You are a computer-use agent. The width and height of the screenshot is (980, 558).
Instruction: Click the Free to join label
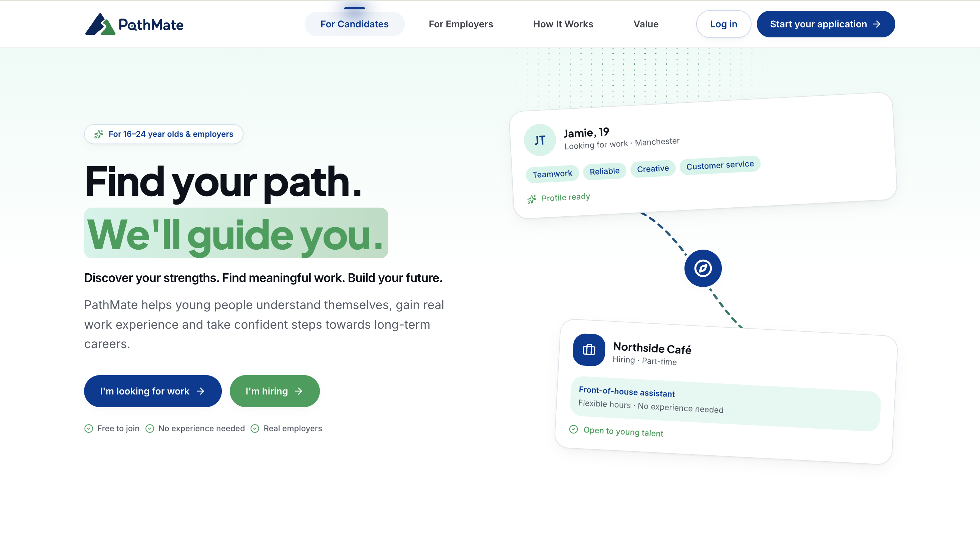coord(118,429)
